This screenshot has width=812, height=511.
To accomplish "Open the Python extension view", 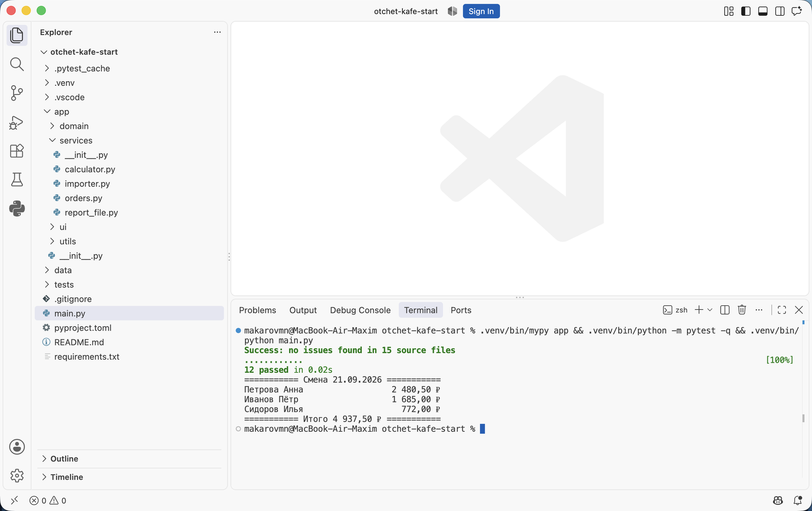I will tap(17, 208).
